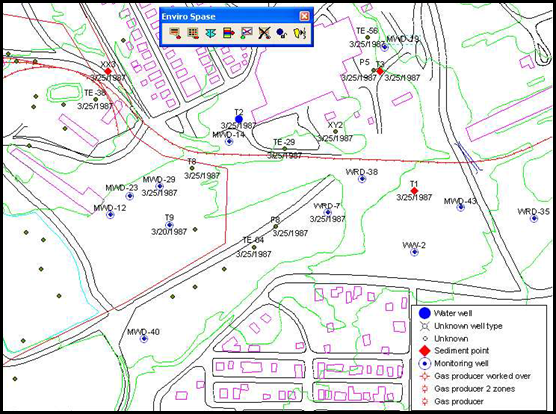
Task: Click the "MWD-43" map label text
Action: coord(460,201)
